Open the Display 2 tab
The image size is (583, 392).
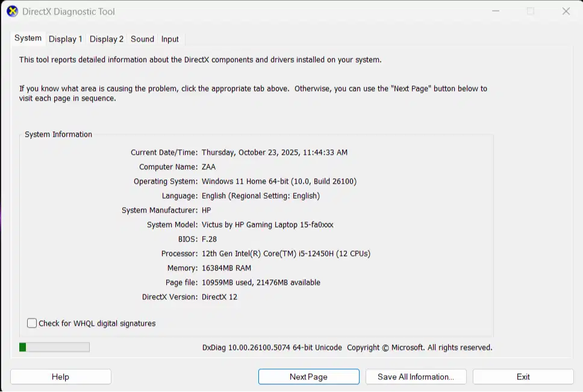107,39
